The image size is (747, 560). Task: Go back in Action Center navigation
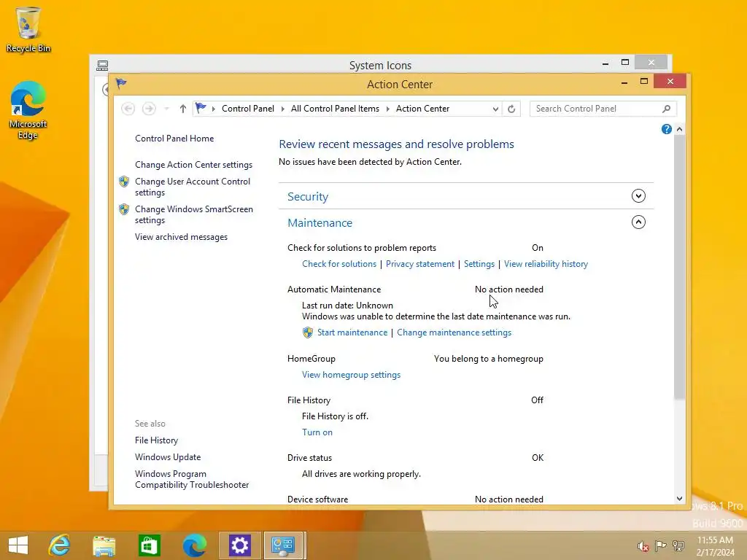pyautogui.click(x=128, y=109)
